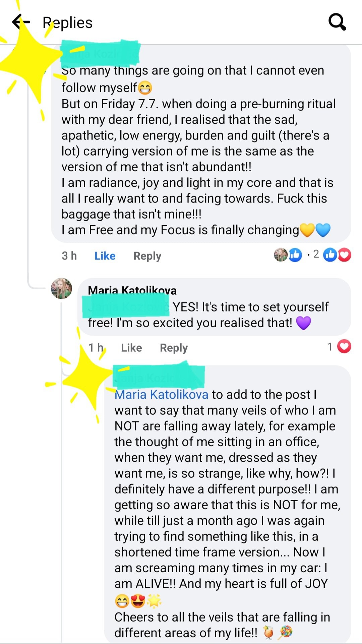Click the blue thumbs-up reaction next to count 2
The width and height of the screenshot is (362, 644).
tap(330, 255)
